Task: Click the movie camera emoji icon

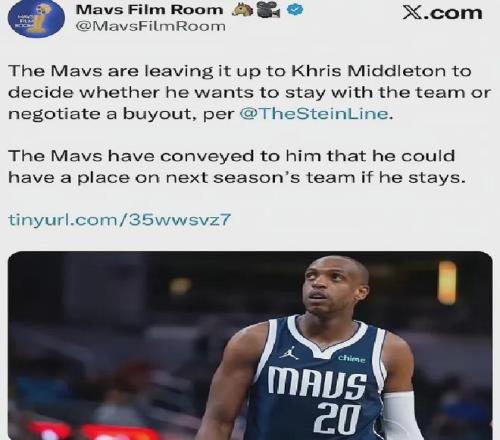Action: point(268,11)
